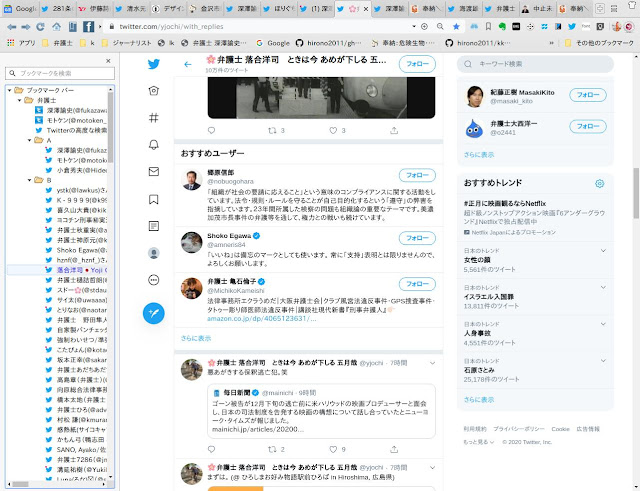Viewport: 640px width, 491px height.
Task: Click the Evernote extension icon
Action: [x=502, y=27]
